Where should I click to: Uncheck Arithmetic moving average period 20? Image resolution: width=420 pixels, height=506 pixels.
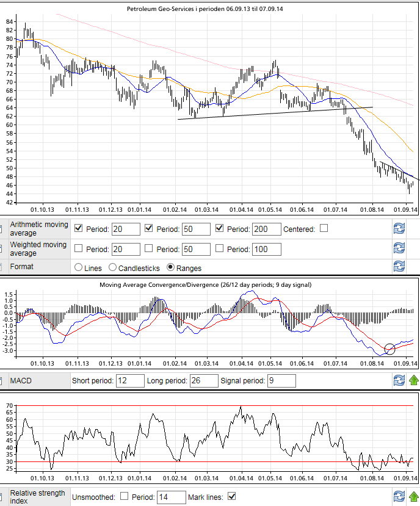click(x=79, y=228)
